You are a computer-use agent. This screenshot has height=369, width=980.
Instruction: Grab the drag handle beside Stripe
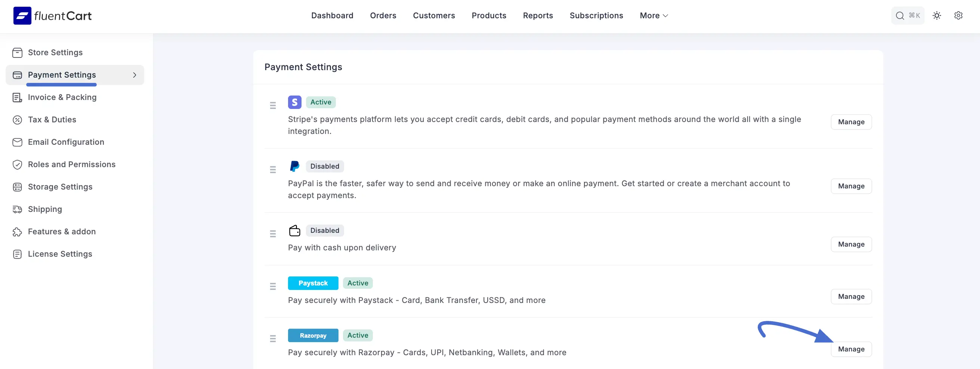[x=273, y=105]
